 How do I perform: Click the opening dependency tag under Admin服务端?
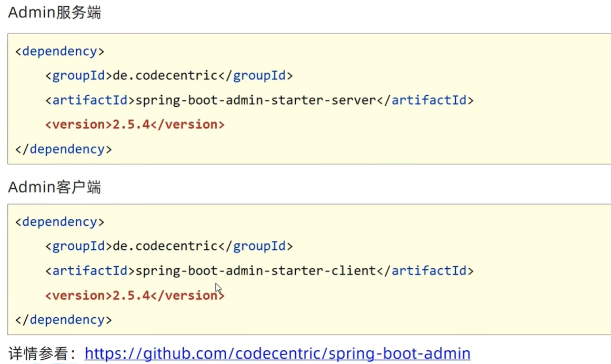tap(59, 52)
